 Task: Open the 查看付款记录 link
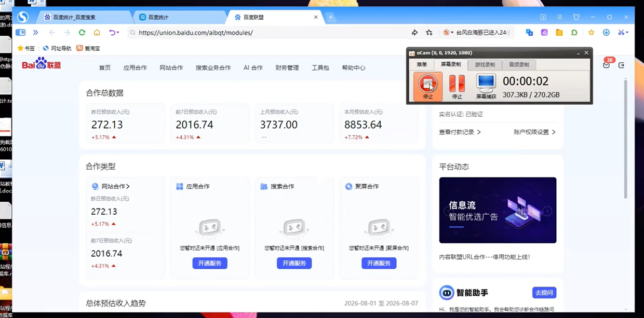[x=460, y=132]
